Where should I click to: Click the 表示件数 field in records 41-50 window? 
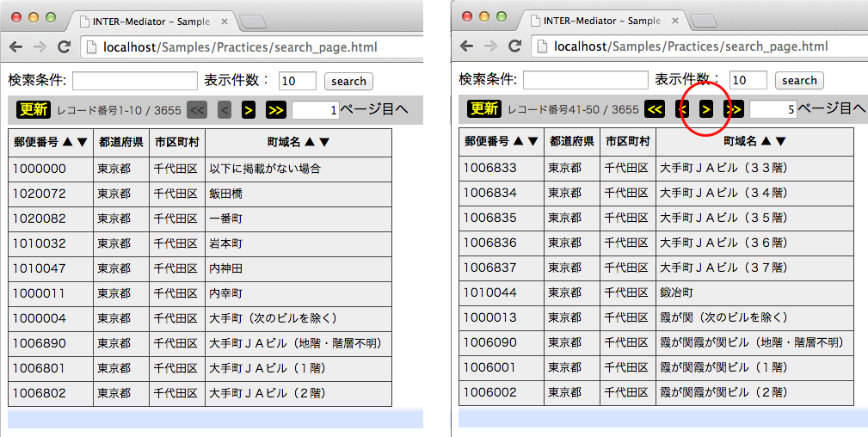click(748, 80)
